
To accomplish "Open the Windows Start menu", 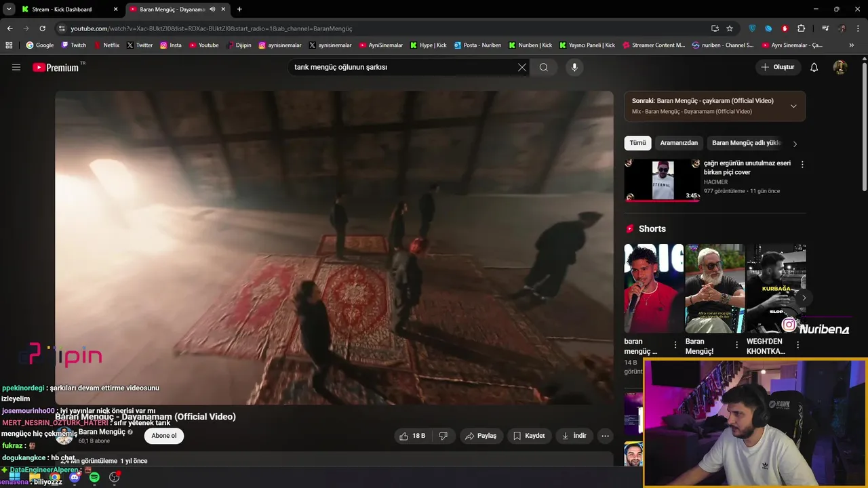I will coord(14,477).
